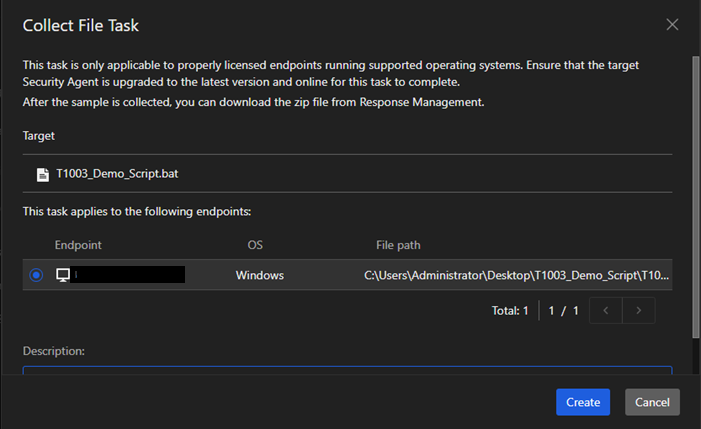701x429 pixels.
Task: Select the Windows endpoint radio button
Action: 37,275
